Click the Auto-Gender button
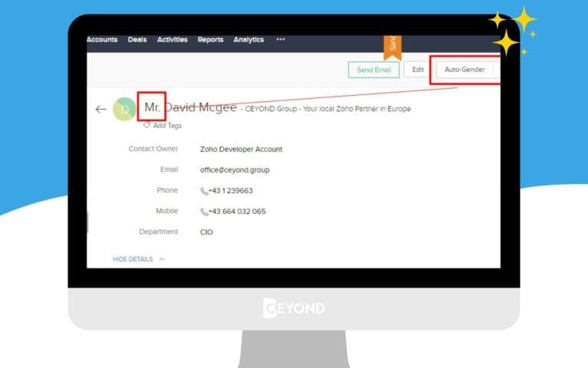The width and height of the screenshot is (588, 368). click(x=465, y=70)
